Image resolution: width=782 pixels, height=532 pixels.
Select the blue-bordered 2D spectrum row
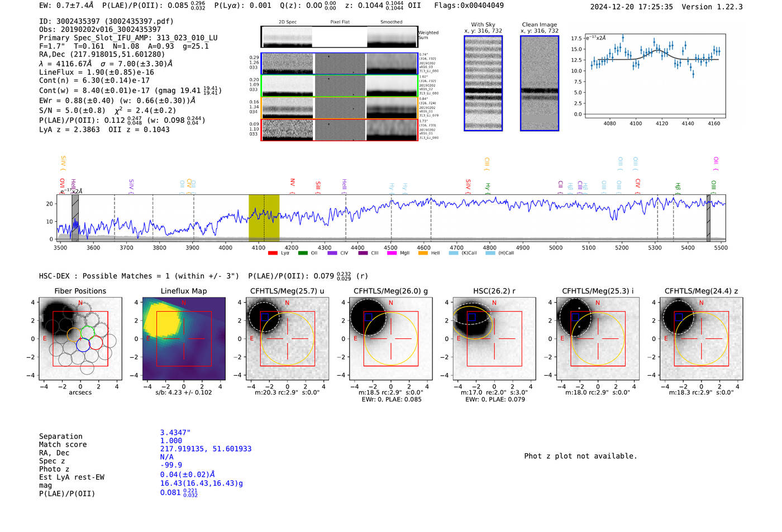point(340,64)
